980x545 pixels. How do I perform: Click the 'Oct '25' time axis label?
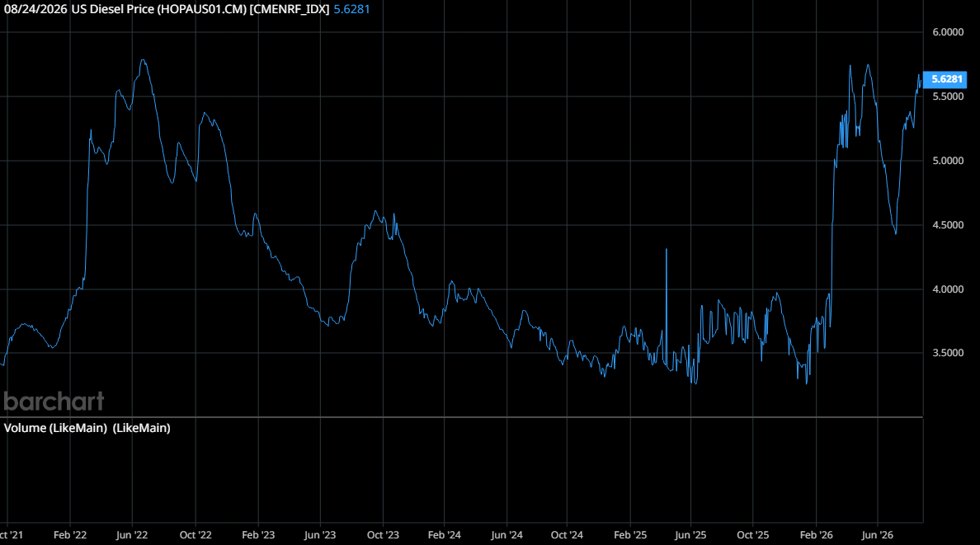752,535
